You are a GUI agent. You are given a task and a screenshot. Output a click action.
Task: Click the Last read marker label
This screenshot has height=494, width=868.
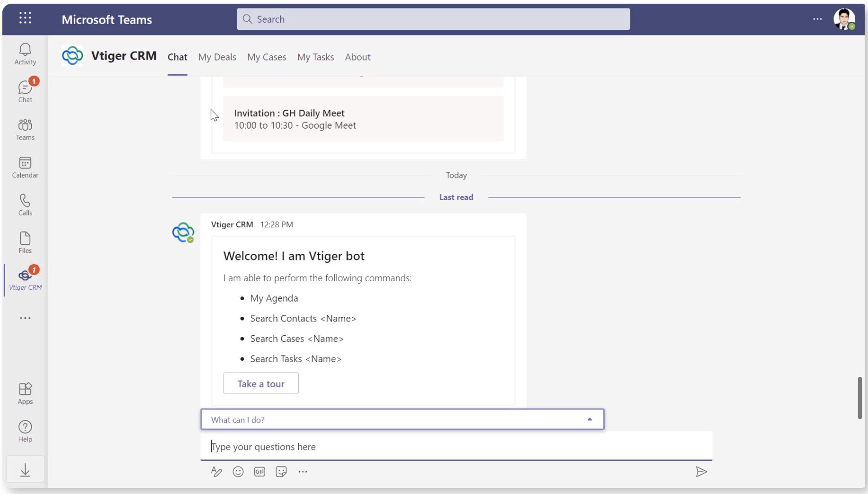point(456,197)
